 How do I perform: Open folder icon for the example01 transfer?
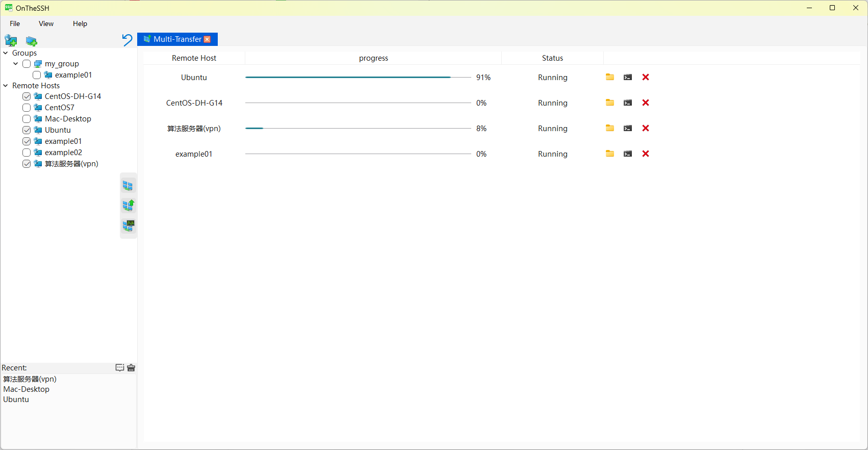point(610,154)
